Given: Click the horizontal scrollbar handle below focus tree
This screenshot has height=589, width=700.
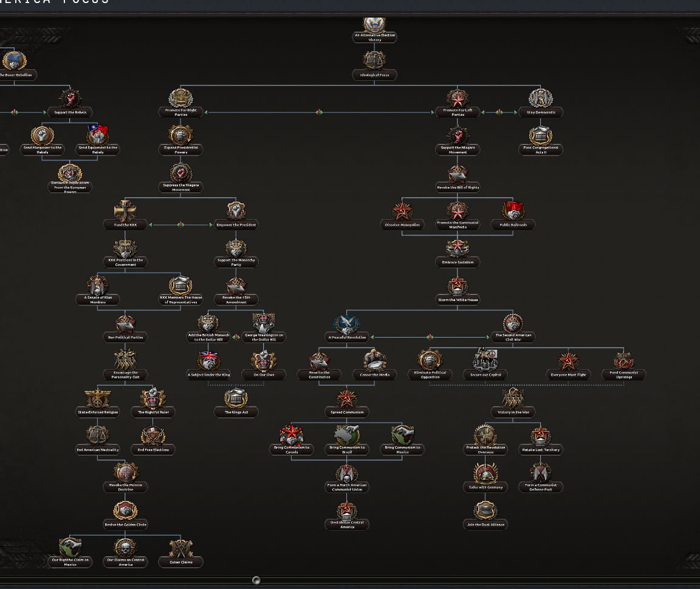Looking at the screenshot, I should tap(256, 580).
